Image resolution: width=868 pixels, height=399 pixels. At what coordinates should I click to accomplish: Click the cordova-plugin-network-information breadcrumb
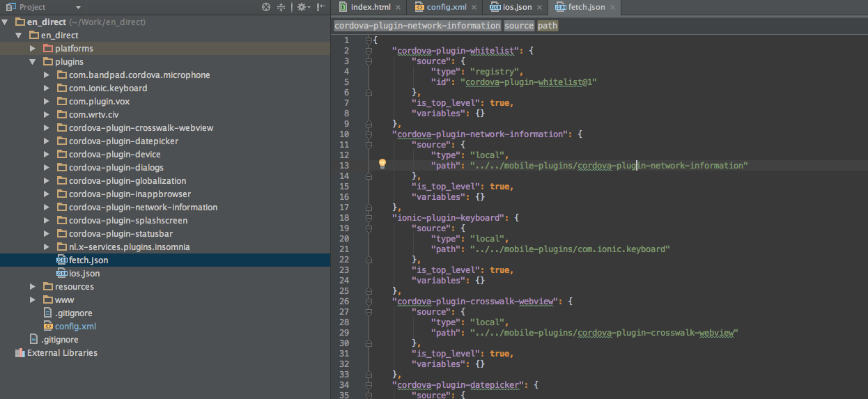[417, 26]
